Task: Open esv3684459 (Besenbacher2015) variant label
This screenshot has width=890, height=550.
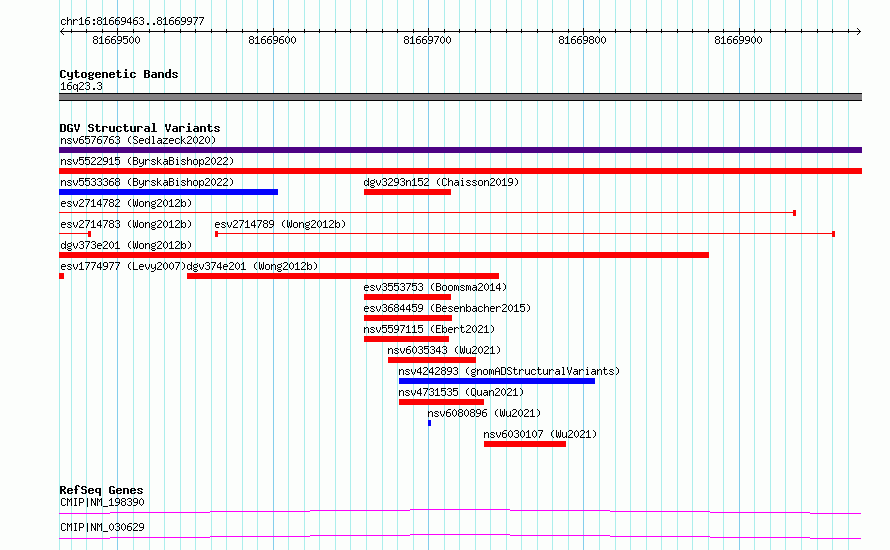Action: tap(447, 308)
